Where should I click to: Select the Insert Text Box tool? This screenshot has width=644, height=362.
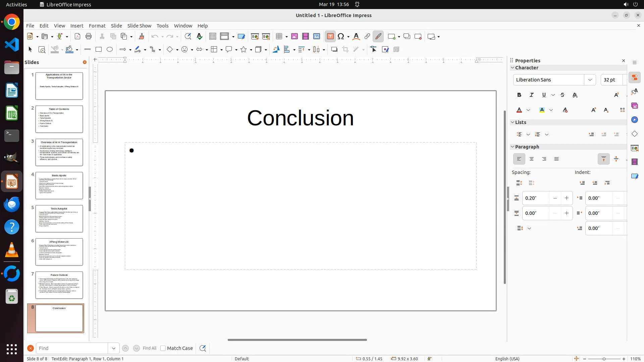coord(330,37)
